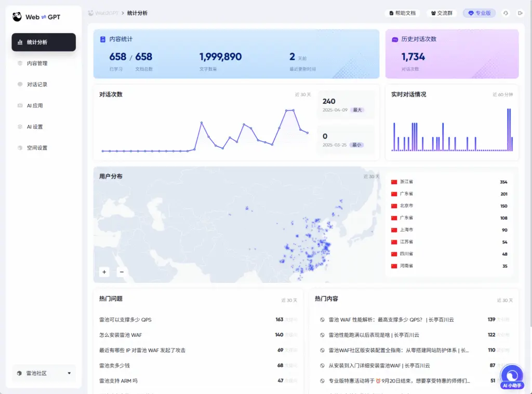The height and width of the screenshot is (394, 532).
Task: Select AI 应用 from the sidebar
Action: point(35,106)
